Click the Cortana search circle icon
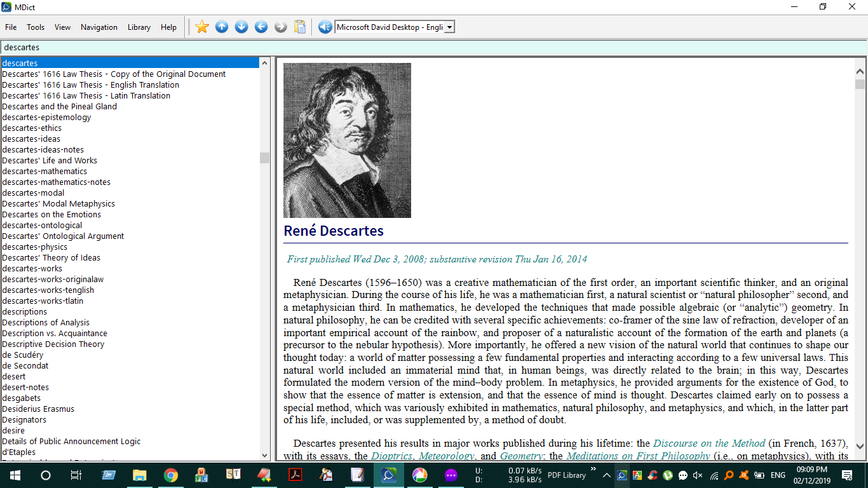This screenshot has height=488, width=868. coord(46,475)
